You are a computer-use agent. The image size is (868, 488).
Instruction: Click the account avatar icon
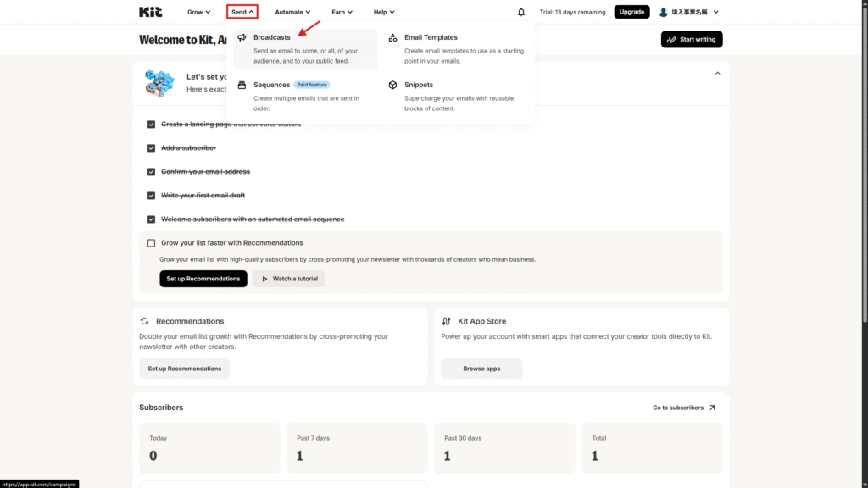pyautogui.click(x=664, y=12)
